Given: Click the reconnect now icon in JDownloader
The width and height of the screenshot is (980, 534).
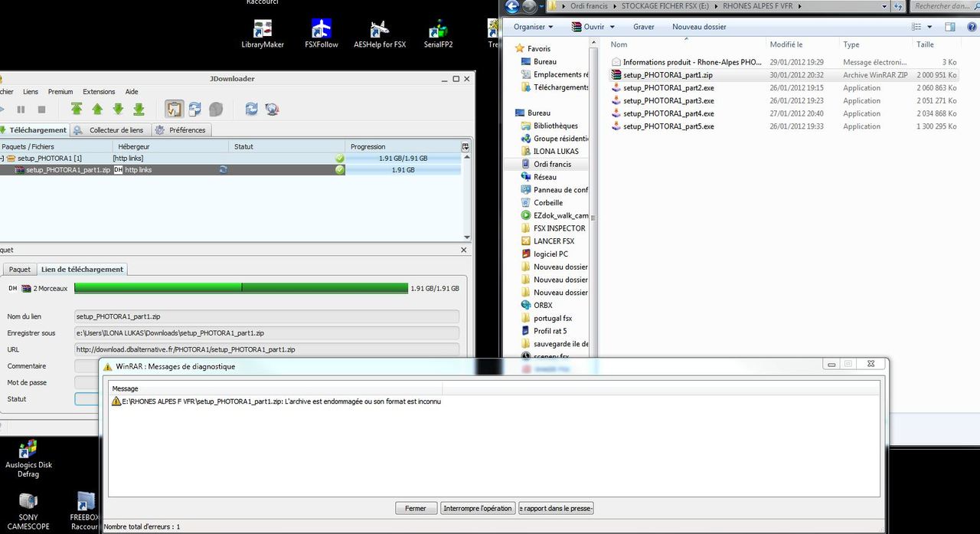Looking at the screenshot, I should (x=251, y=109).
